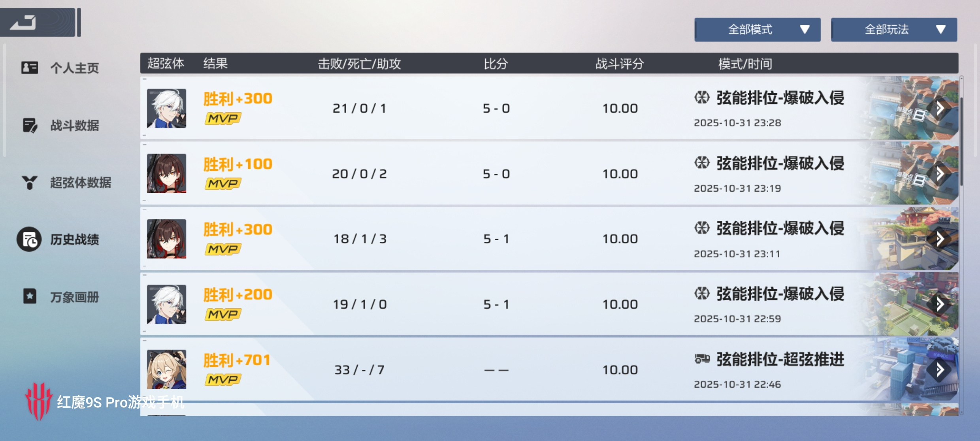Open details chevron for 22:59 match

click(x=940, y=304)
